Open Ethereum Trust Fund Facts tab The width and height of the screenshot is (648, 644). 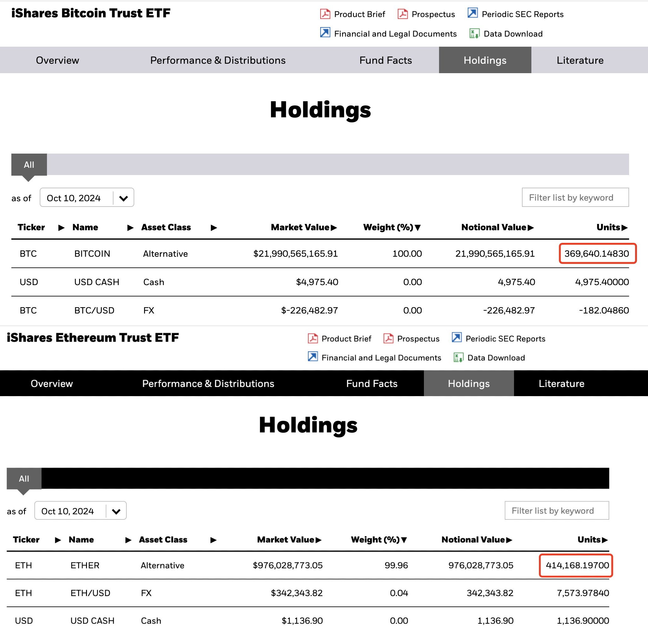point(372,383)
